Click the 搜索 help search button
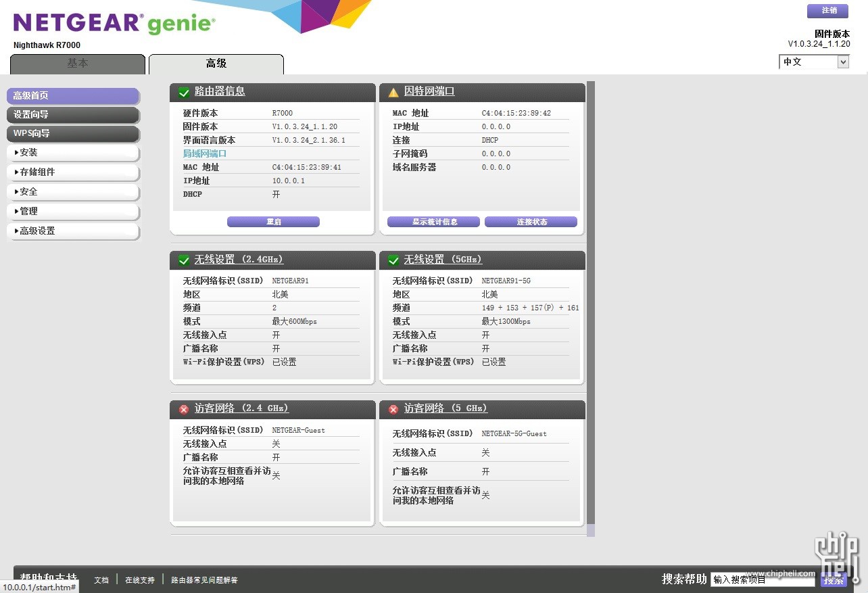 [x=834, y=580]
